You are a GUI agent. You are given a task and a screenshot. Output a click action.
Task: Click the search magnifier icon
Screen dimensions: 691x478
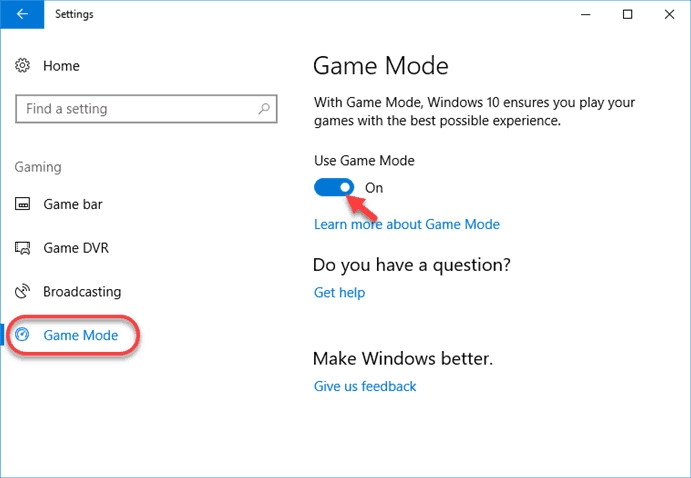coord(264,109)
